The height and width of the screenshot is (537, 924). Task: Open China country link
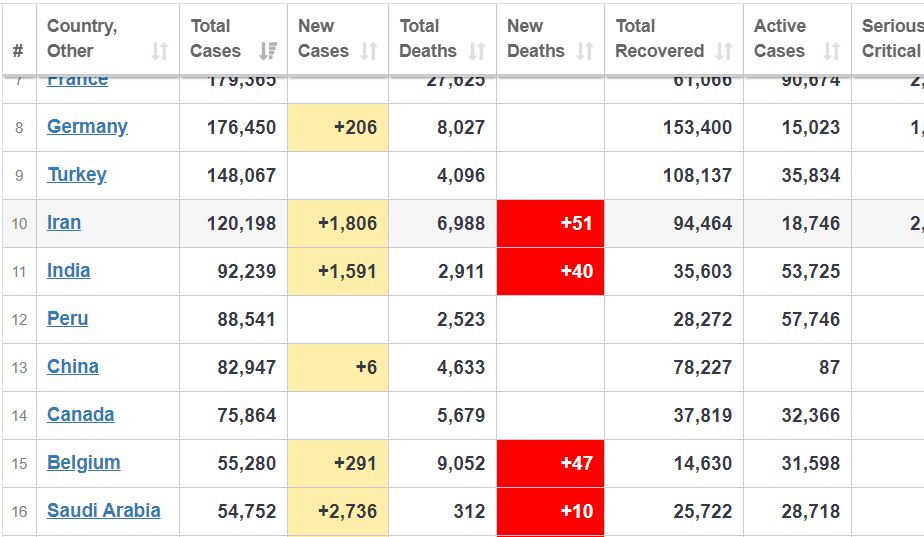click(x=72, y=367)
